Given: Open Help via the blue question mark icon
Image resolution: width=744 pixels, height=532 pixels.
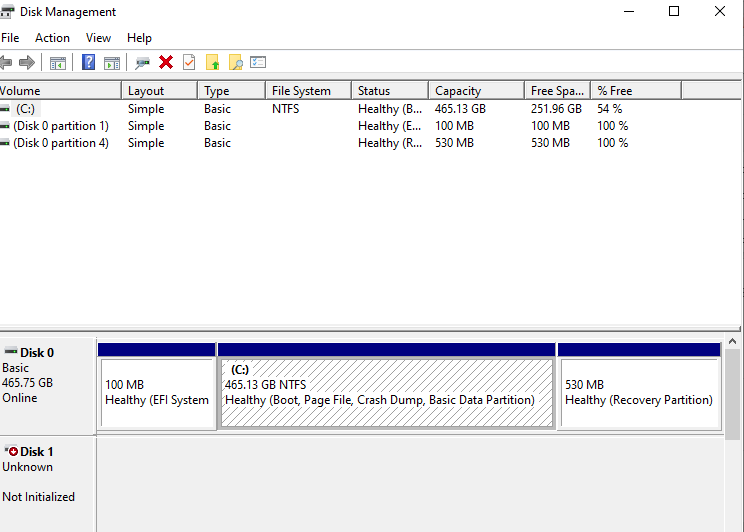Looking at the screenshot, I should coord(88,63).
